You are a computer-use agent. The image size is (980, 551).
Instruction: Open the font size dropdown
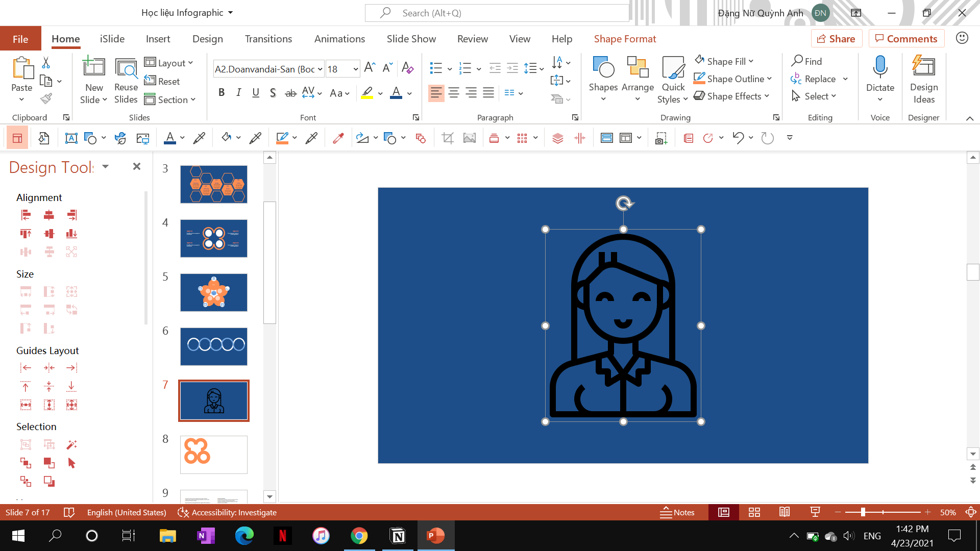coord(356,69)
